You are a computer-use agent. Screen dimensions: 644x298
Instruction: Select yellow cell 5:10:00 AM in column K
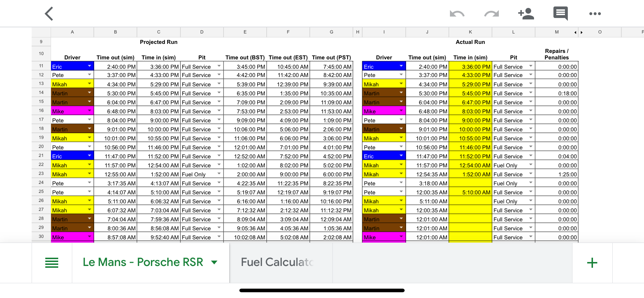pyautogui.click(x=470, y=192)
